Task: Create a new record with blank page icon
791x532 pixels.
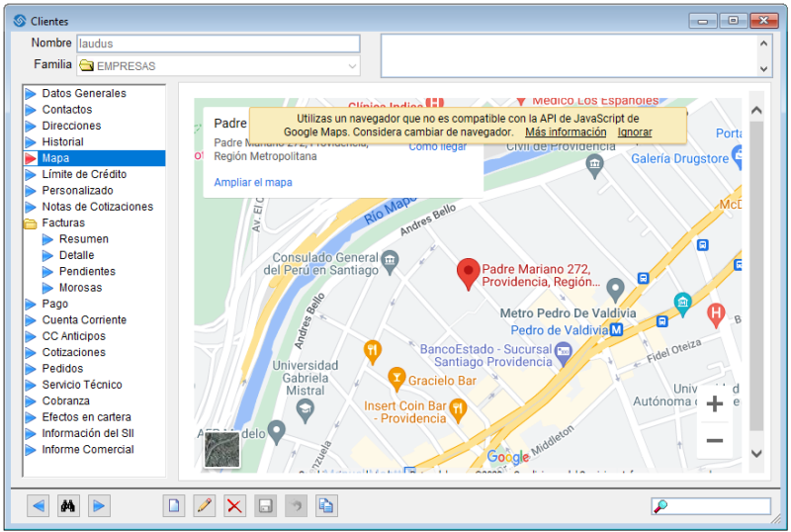Action: [174, 505]
